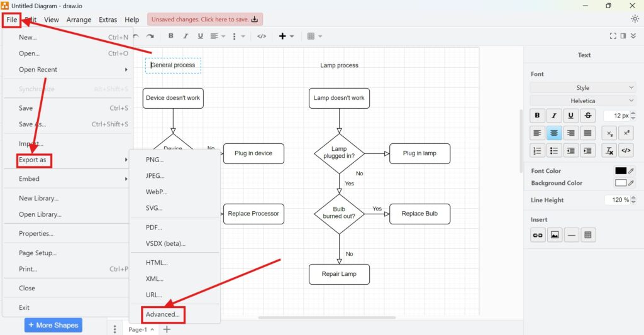
Task: Toggle strikethrough in the Text panel
Action: pos(588,116)
